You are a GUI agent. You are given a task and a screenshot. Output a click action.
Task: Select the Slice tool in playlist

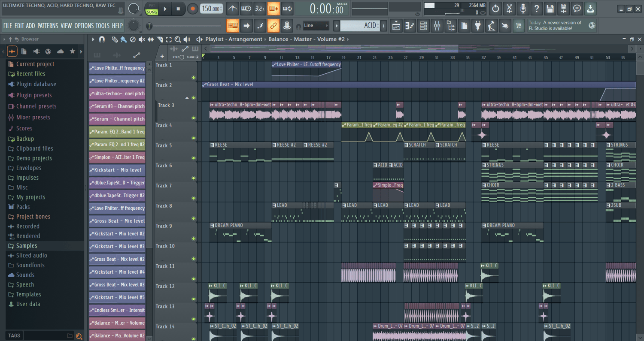point(160,39)
